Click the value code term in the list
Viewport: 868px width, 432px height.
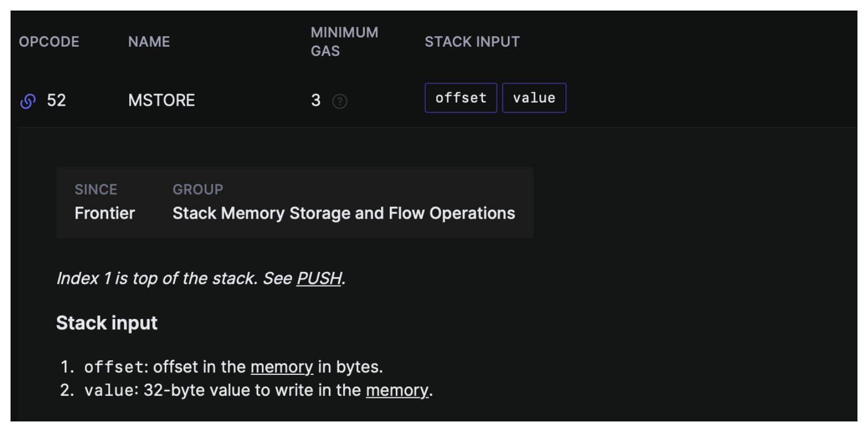pyautogui.click(x=109, y=390)
